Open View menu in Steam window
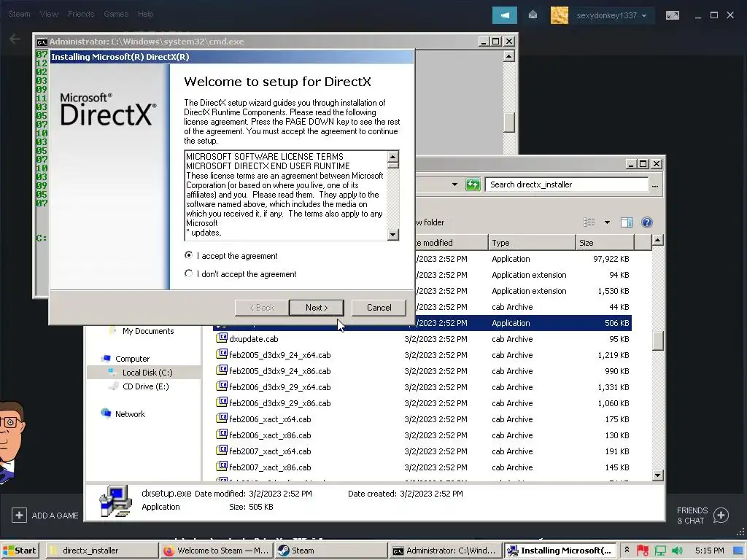 coord(49,15)
